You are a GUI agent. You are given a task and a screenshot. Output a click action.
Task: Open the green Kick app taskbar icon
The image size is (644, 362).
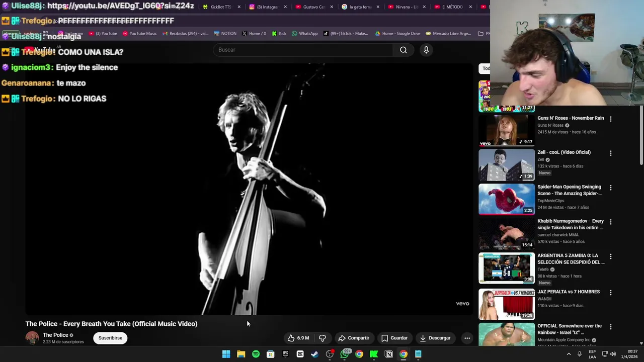click(x=374, y=354)
